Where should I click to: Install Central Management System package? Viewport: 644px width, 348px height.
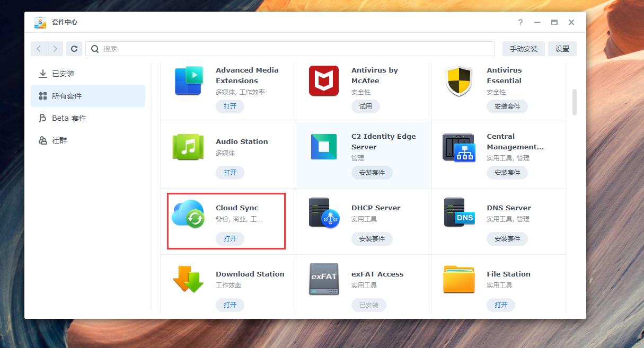(x=507, y=172)
